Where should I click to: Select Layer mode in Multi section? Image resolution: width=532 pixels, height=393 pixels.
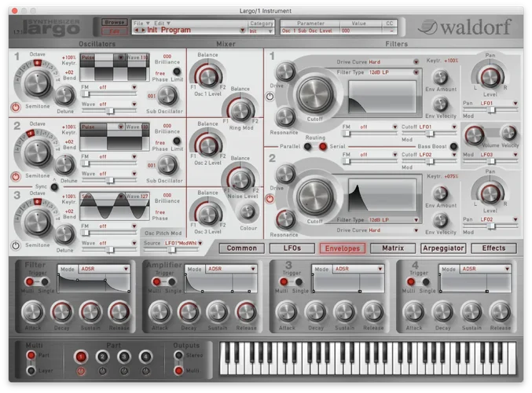[x=31, y=371]
